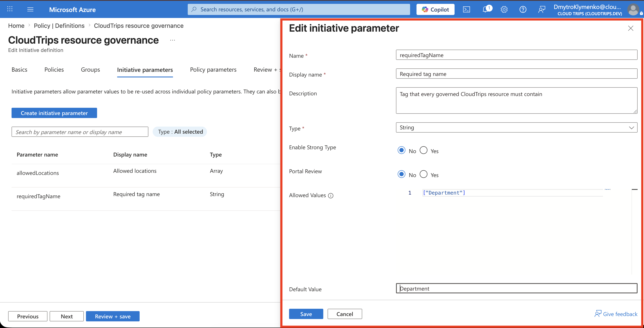Launch Cloud Shell from the top bar
Viewport: 644px width, 328px height.
point(467,9)
